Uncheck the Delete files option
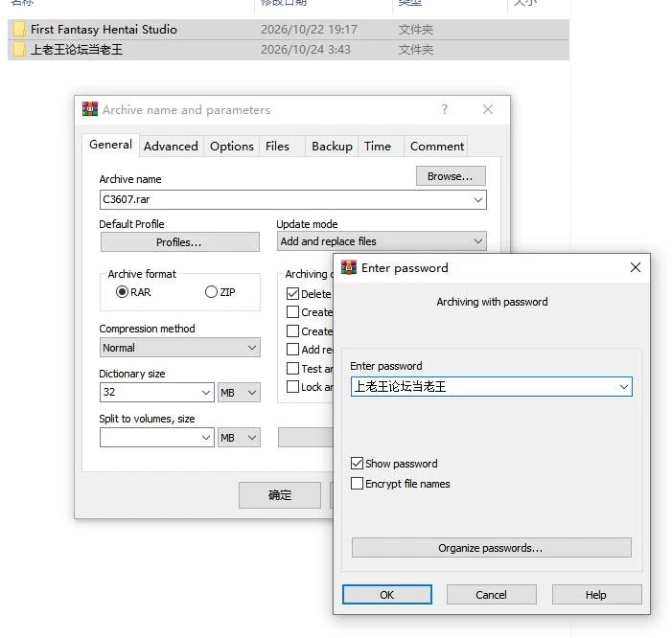This screenshot has height=638, width=672. (292, 294)
